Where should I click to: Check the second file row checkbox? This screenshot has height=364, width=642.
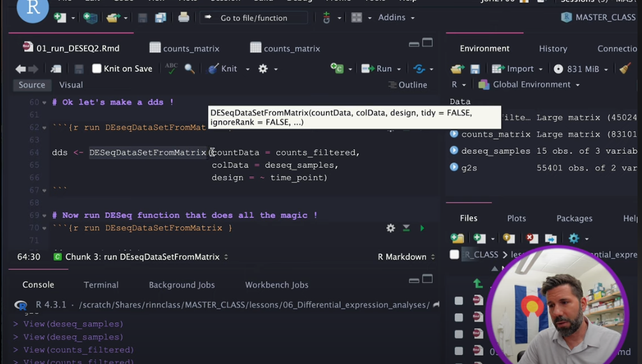(x=459, y=317)
